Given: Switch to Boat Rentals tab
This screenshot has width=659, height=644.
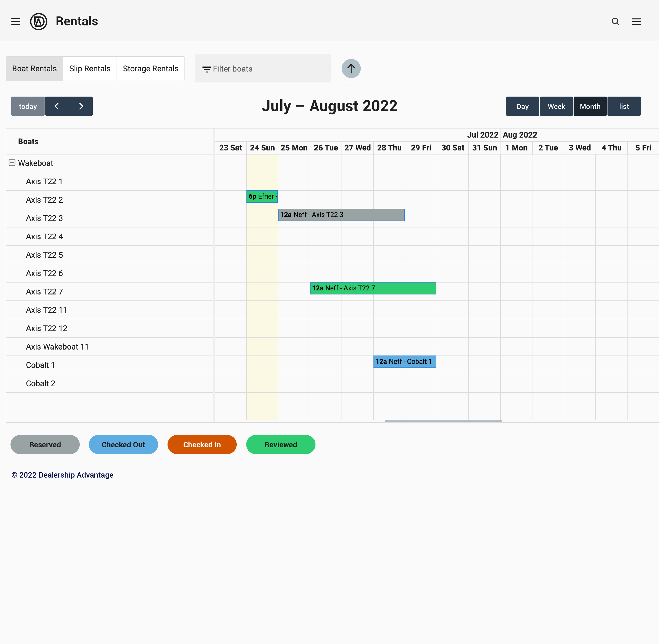Looking at the screenshot, I should [35, 69].
